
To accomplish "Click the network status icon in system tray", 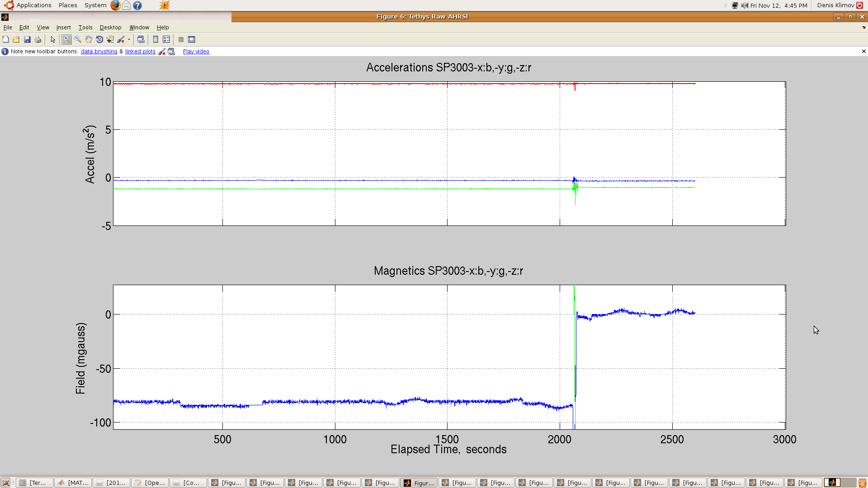I will pyautogui.click(x=735, y=5).
